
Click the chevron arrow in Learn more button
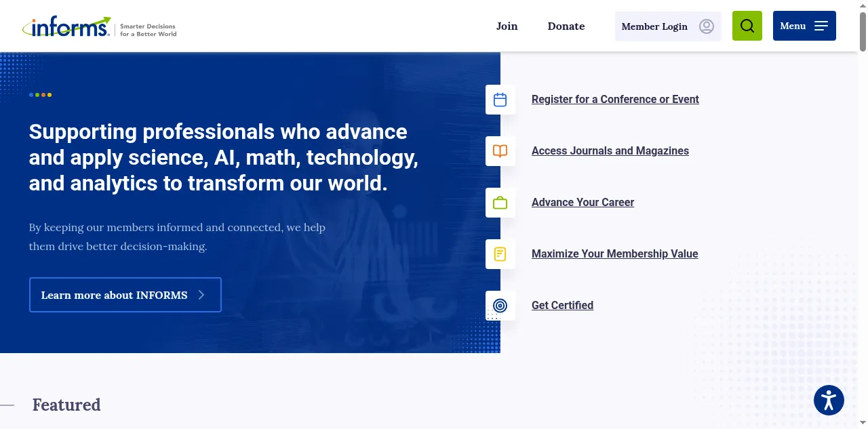201,295
